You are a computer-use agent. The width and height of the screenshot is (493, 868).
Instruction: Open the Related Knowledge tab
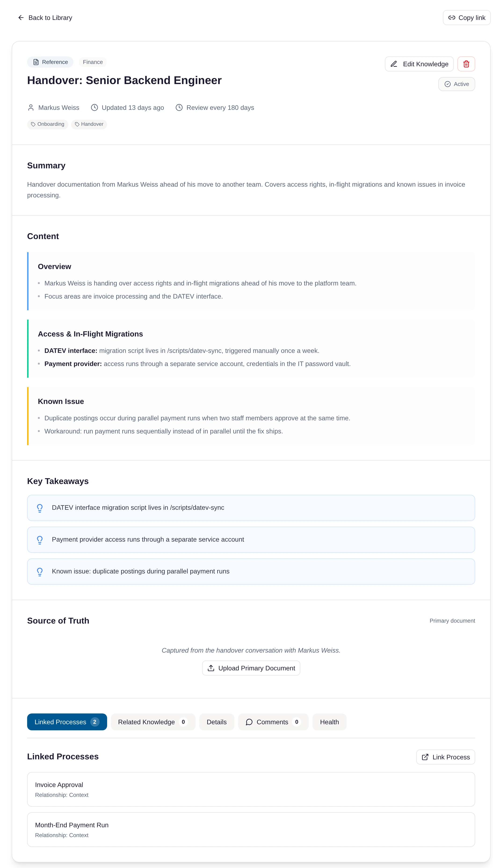[153, 722]
